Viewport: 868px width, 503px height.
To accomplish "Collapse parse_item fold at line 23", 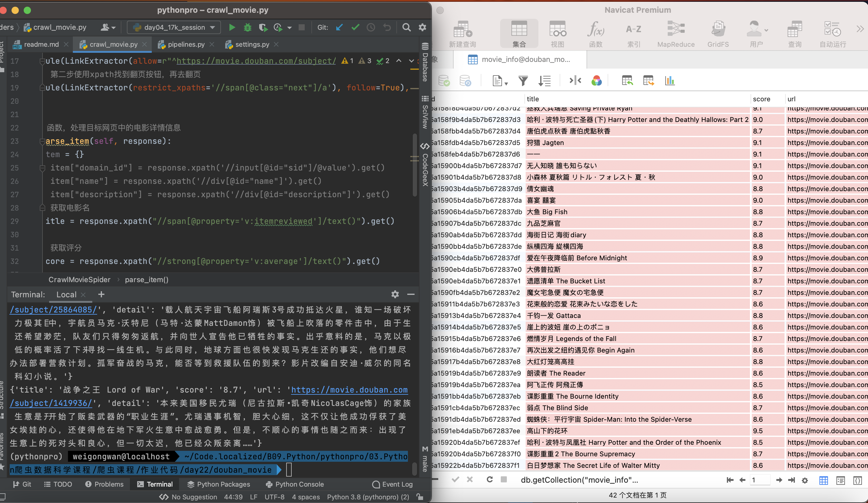I will (42, 141).
